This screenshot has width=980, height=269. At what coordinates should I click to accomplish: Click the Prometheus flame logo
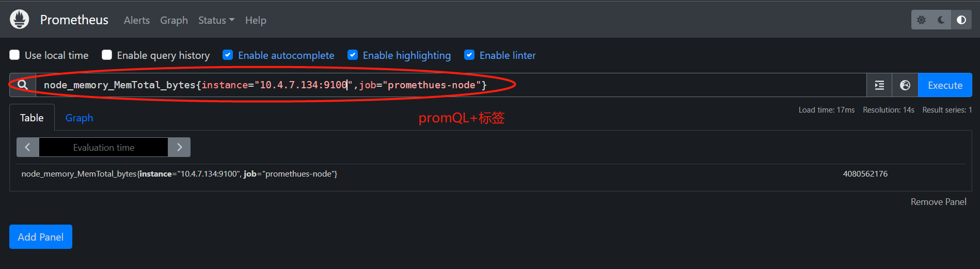click(20, 20)
